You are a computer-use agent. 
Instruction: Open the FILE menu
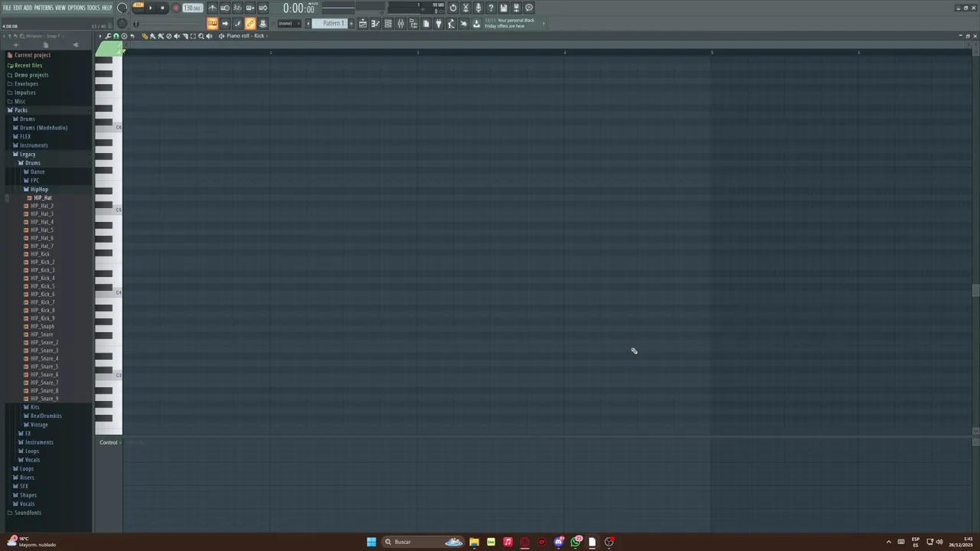click(7, 8)
